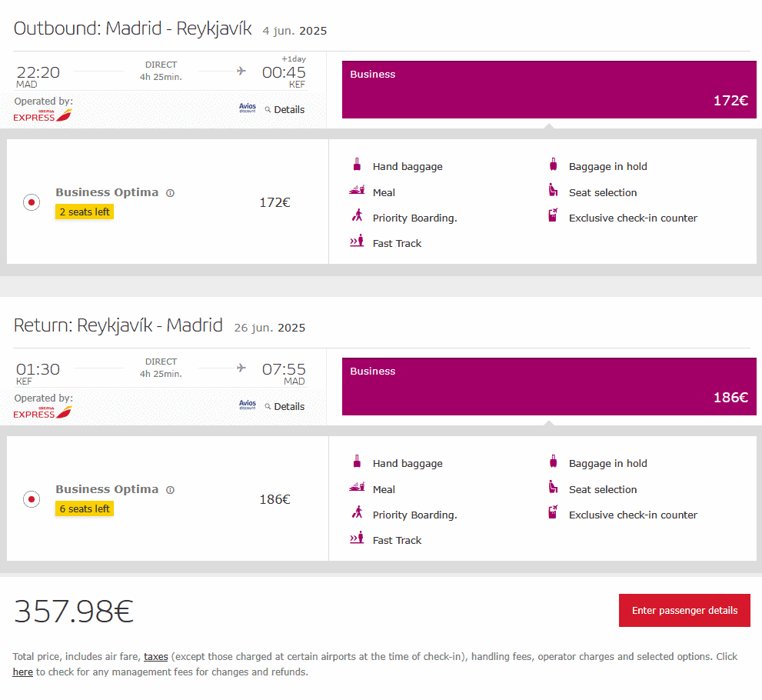Click the return flight Avios discount icon
This screenshot has width=762, height=700.
247,405
